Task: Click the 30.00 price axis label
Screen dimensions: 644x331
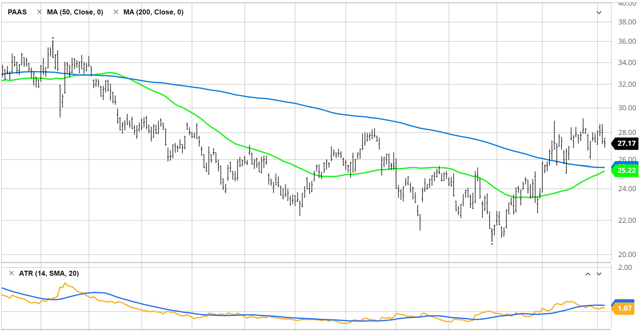Action: [627, 108]
